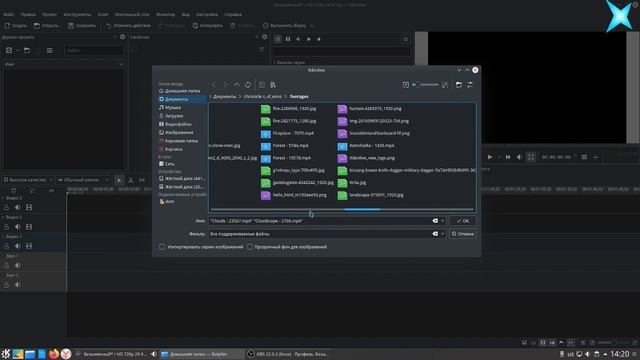Select file Kdenlive_new_logo.png

pyautogui.click(x=366, y=158)
